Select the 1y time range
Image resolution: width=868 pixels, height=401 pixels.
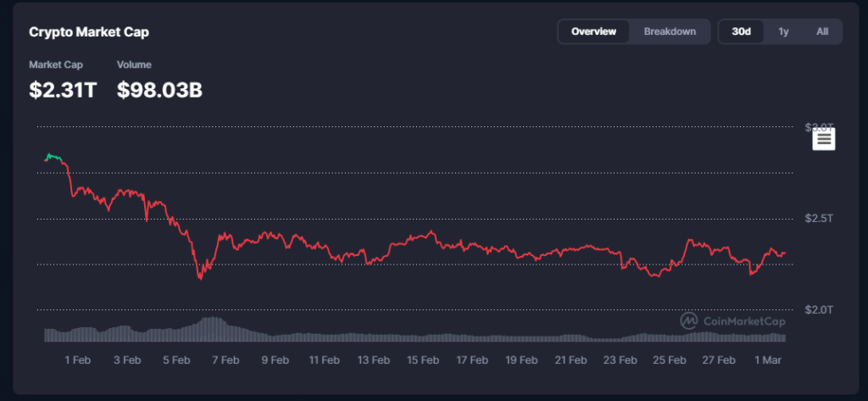[783, 31]
